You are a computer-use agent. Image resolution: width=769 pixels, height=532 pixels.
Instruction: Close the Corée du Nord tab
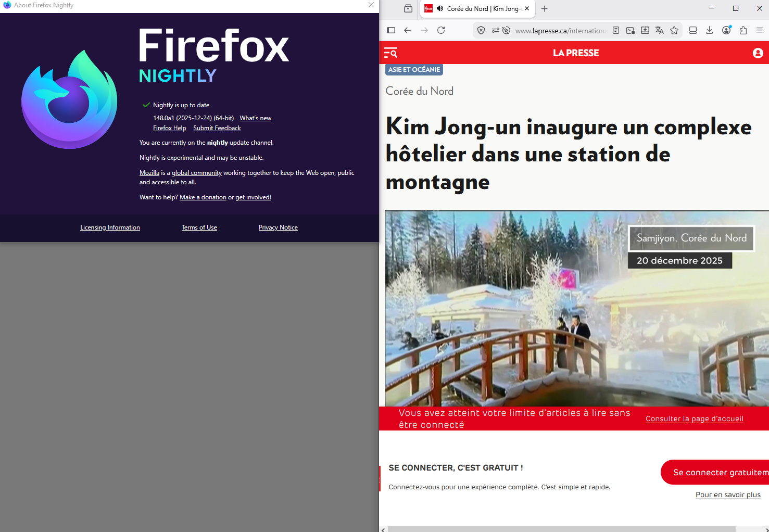[527, 8]
